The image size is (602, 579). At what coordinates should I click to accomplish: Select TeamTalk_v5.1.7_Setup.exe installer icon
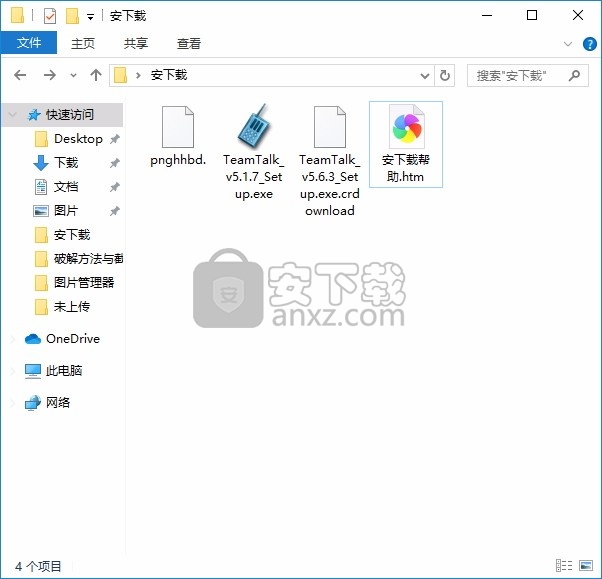click(253, 127)
